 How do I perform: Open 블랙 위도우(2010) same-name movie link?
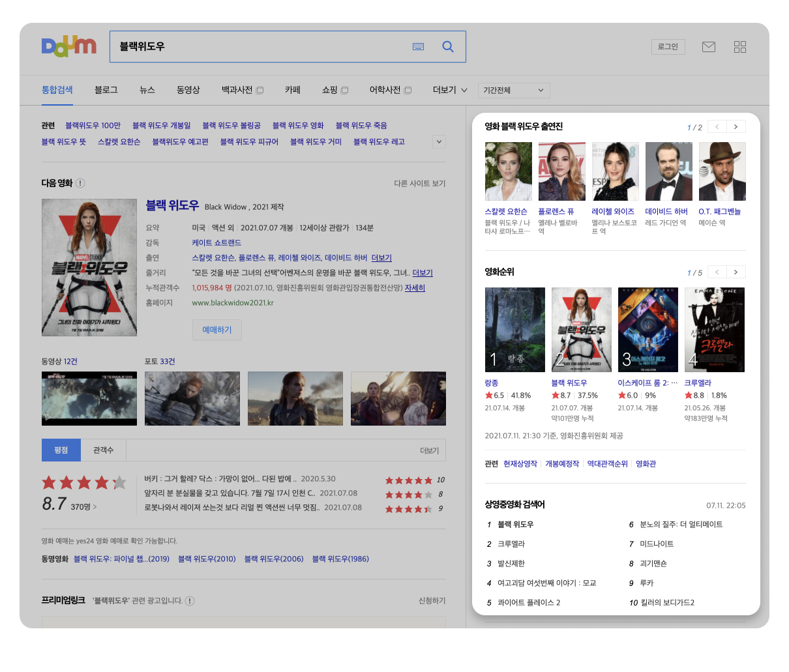pyautogui.click(x=207, y=559)
